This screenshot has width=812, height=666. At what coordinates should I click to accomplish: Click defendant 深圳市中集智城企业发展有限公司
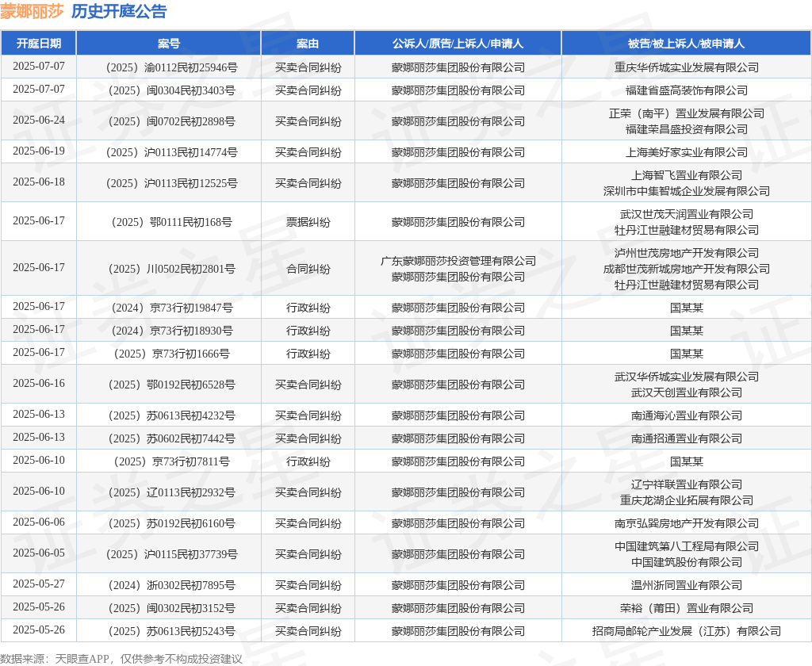686,191
